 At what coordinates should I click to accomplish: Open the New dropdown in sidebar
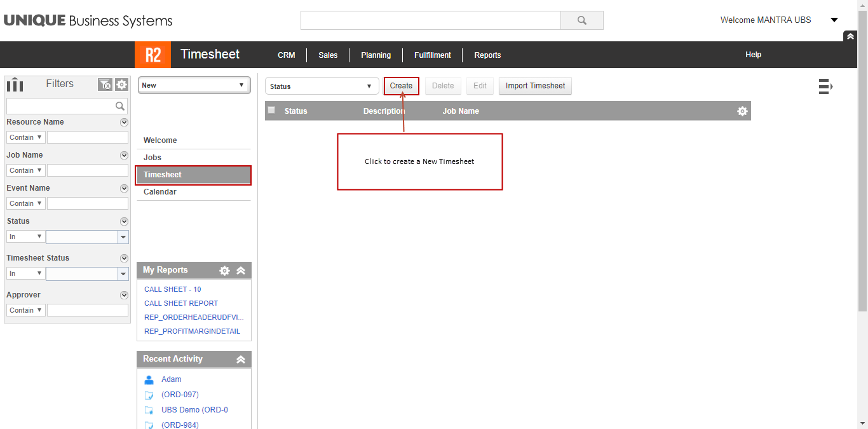[194, 85]
